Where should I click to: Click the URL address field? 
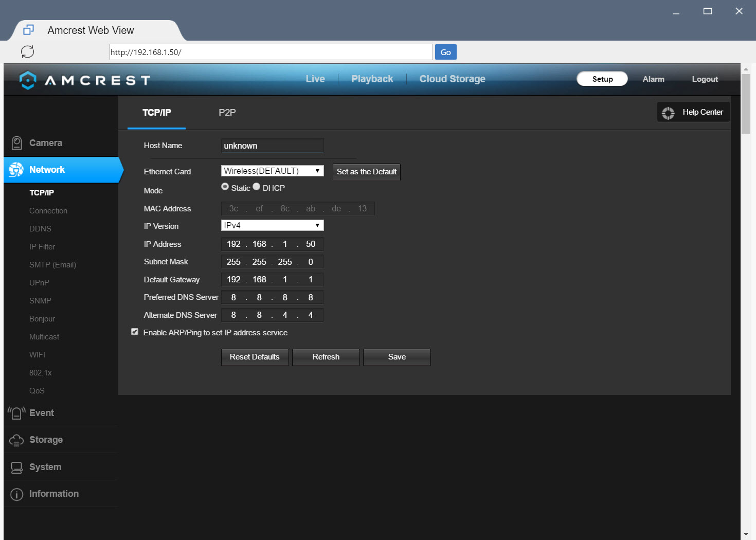point(271,52)
